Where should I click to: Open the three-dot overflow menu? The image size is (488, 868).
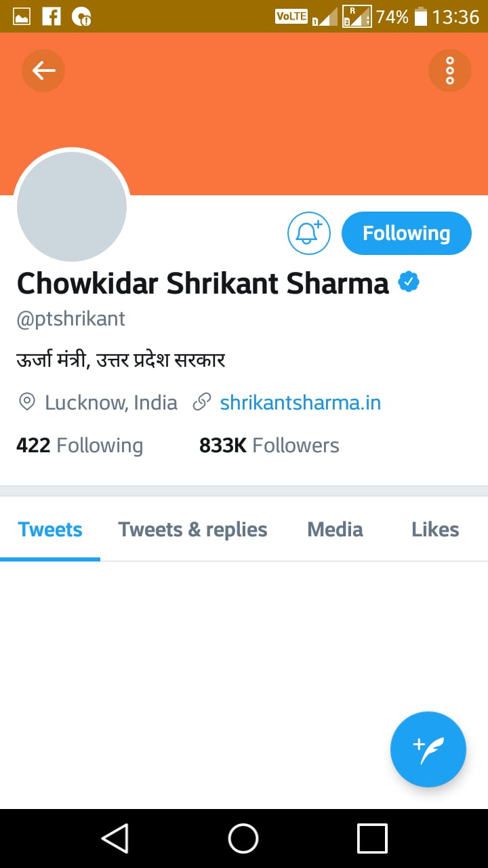[449, 71]
